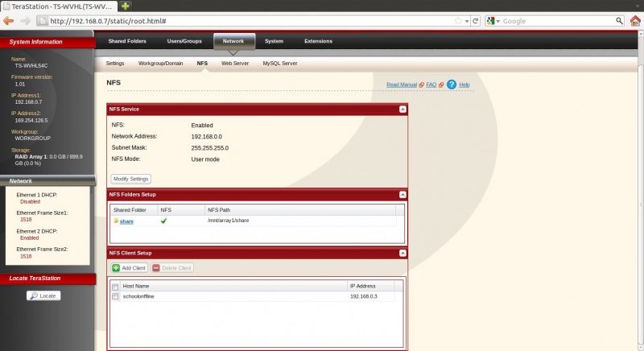Click the green NFS checkmark for share

point(164,221)
